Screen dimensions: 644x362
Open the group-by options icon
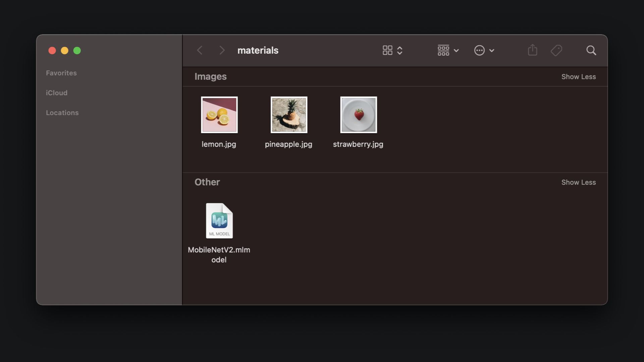[x=443, y=50]
